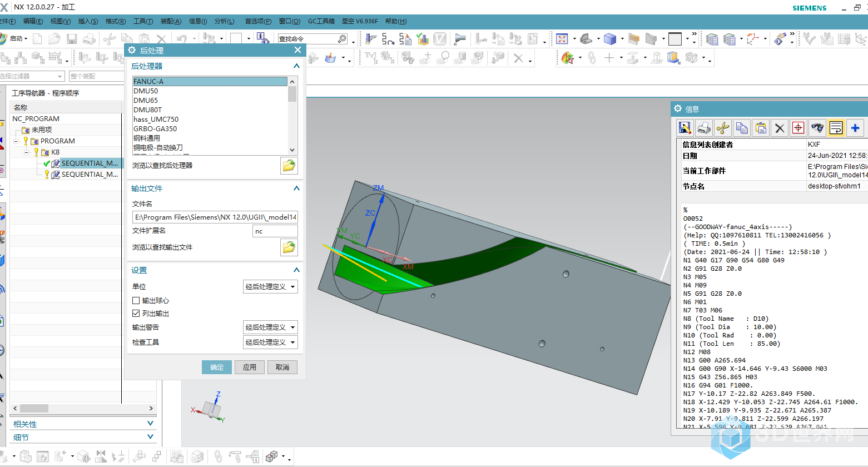Click the gear icon in the 后处理 title bar
This screenshot has height=467, width=868.
click(x=132, y=50)
